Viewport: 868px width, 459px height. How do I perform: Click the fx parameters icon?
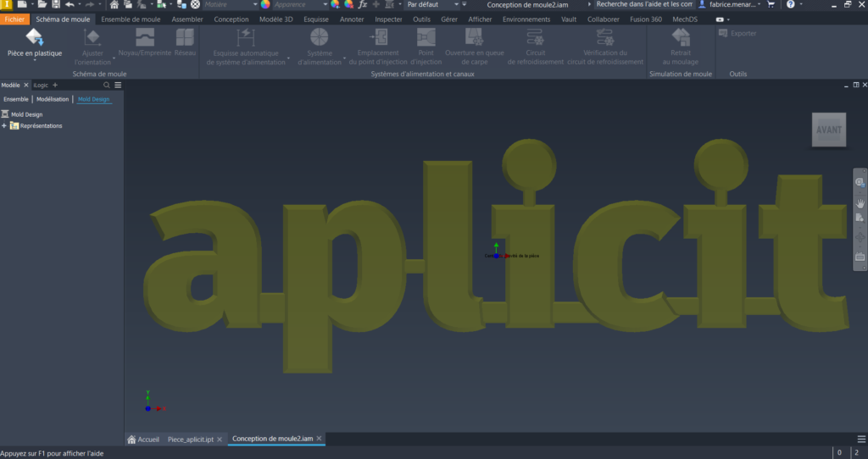tap(363, 5)
